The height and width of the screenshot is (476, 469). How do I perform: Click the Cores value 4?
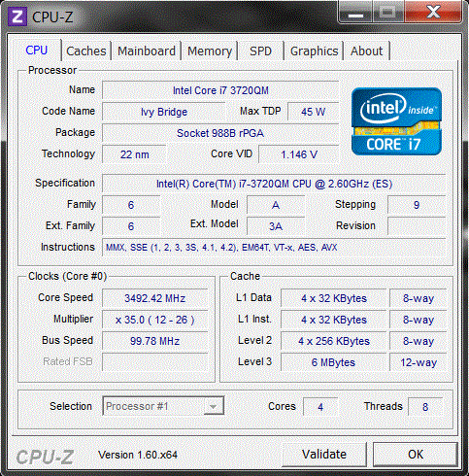320,407
